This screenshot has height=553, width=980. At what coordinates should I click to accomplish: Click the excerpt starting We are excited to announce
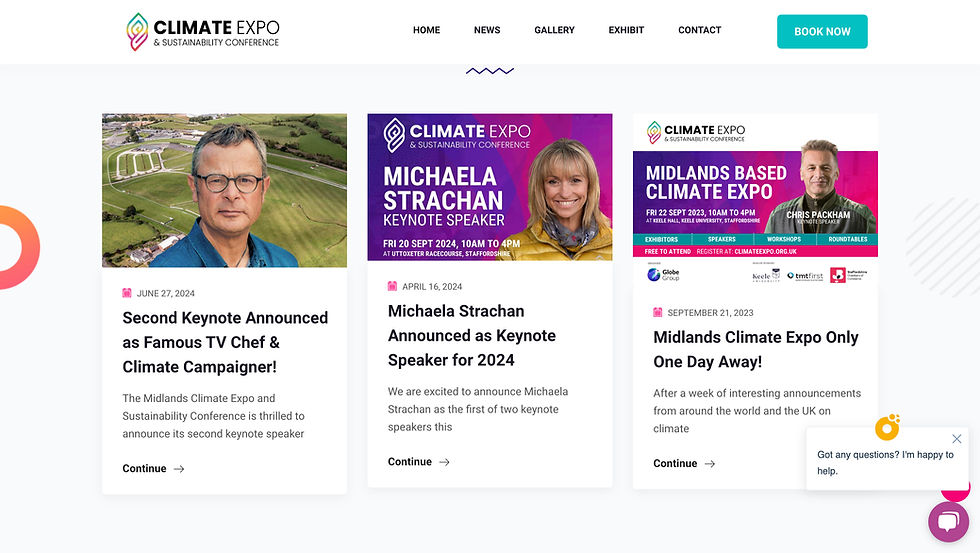click(x=478, y=409)
